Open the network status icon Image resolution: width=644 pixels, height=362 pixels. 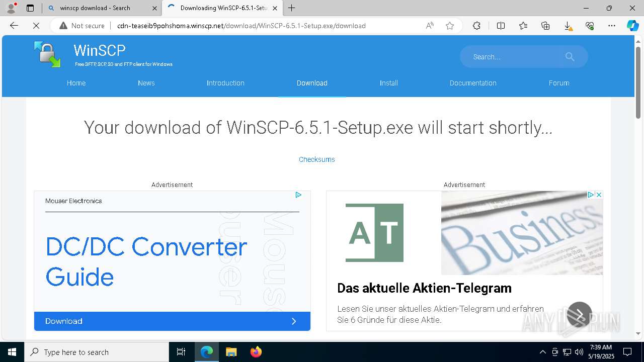(x=567, y=352)
